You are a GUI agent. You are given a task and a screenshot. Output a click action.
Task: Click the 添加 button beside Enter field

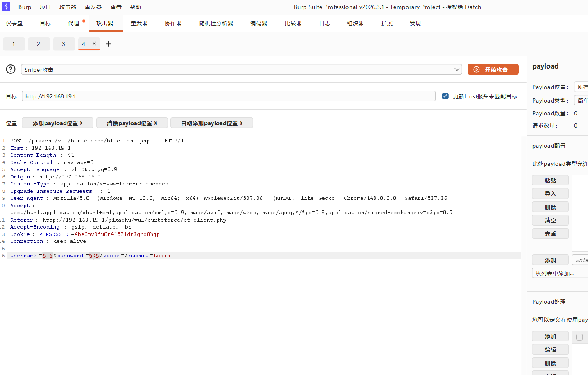(x=550, y=260)
